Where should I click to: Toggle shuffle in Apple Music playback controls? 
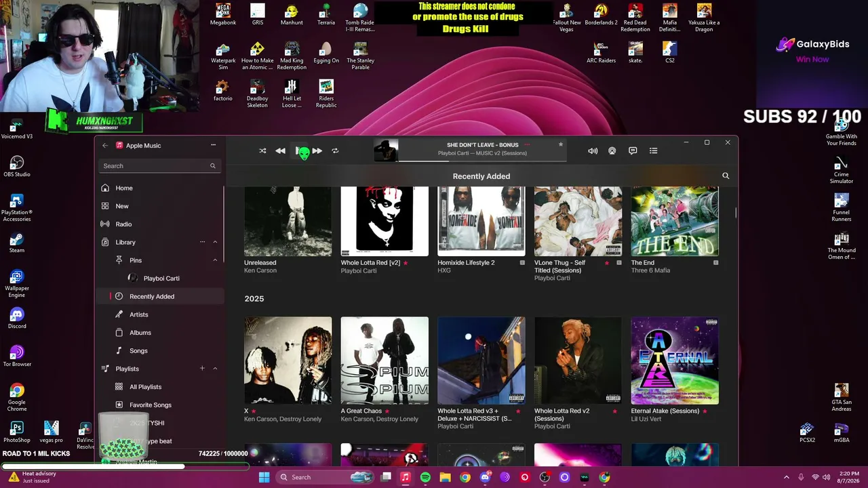click(x=262, y=151)
